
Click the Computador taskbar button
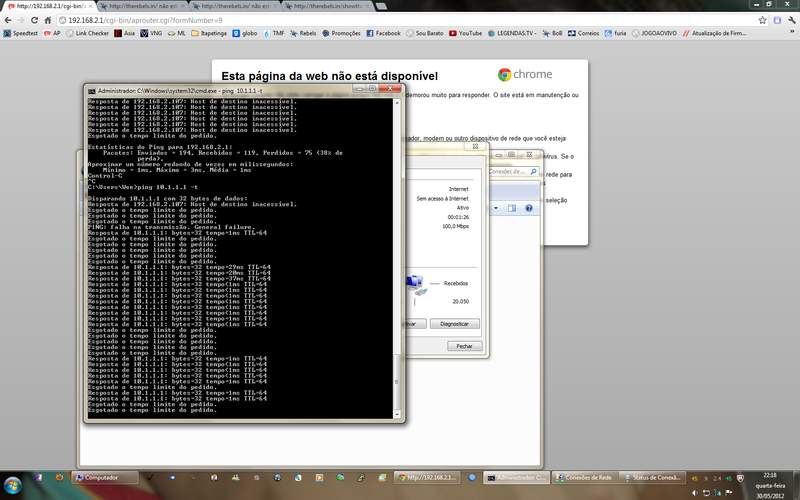(106, 478)
